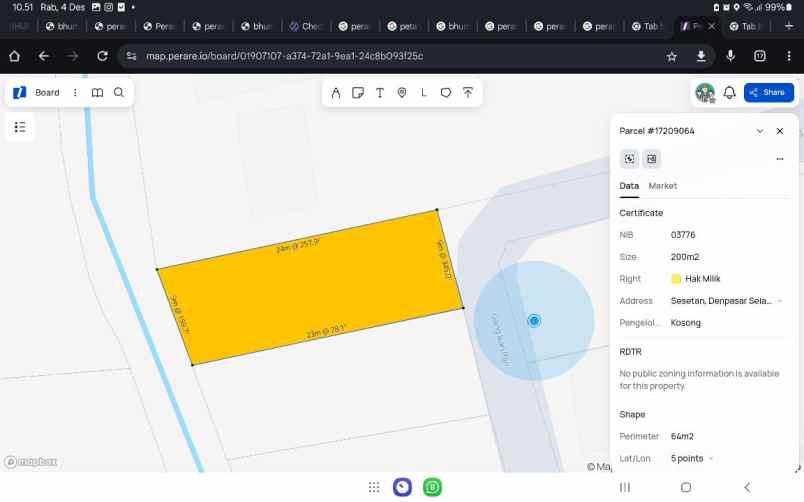Collapse the Parcel #17209064 panel chevron
The width and height of the screenshot is (804, 502).
(760, 131)
